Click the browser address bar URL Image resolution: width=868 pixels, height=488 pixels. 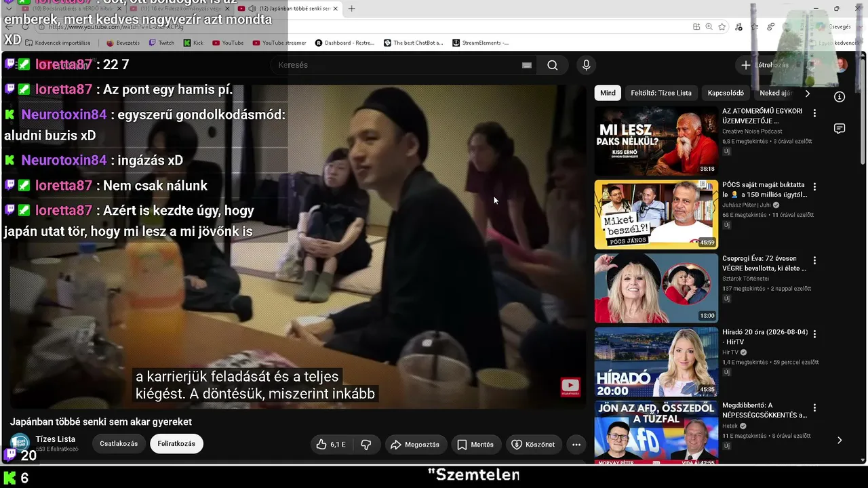click(115, 27)
